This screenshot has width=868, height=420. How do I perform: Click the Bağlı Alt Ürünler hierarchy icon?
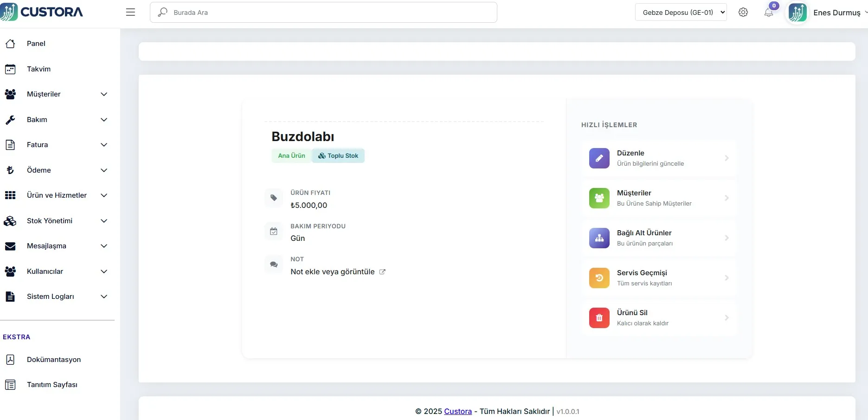[599, 238]
